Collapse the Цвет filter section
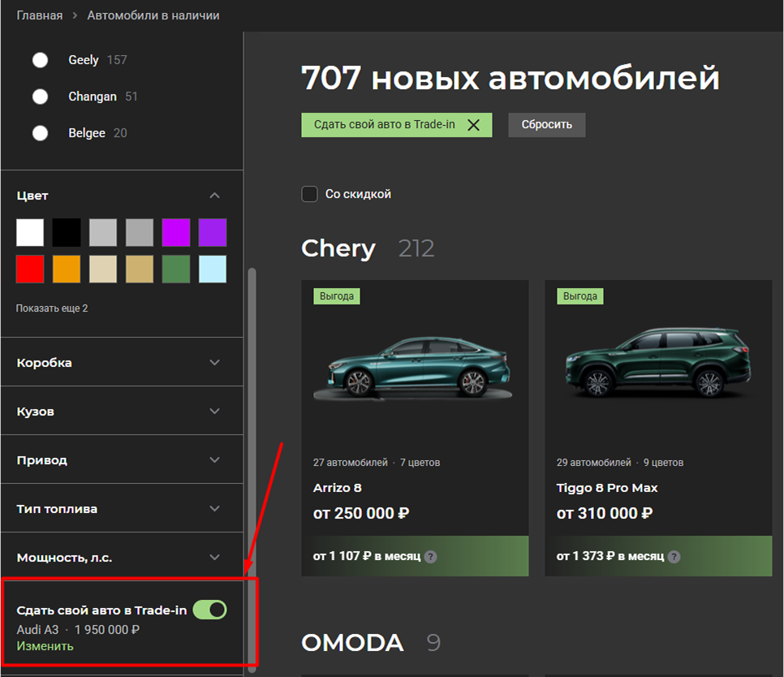The height and width of the screenshot is (677, 784). (x=214, y=196)
